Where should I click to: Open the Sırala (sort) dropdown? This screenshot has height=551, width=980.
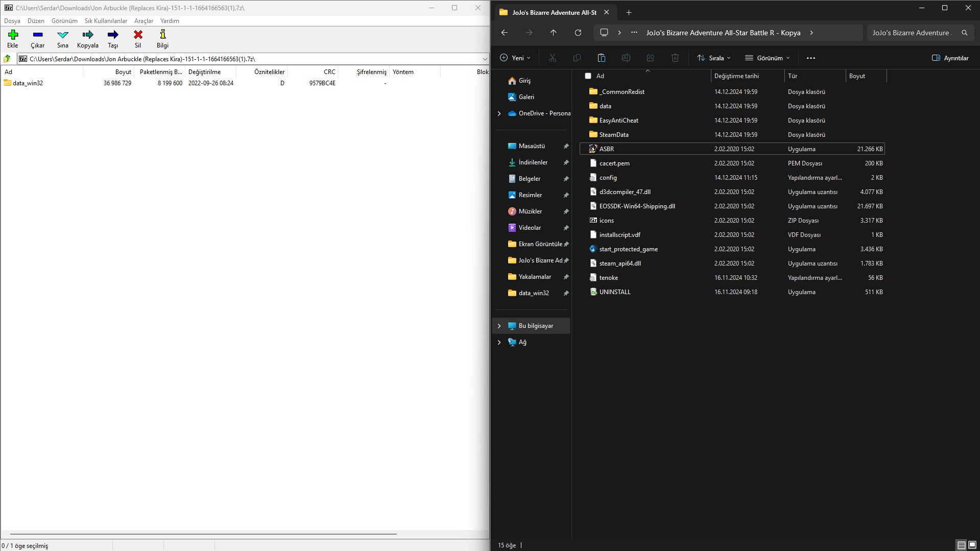pyautogui.click(x=714, y=58)
